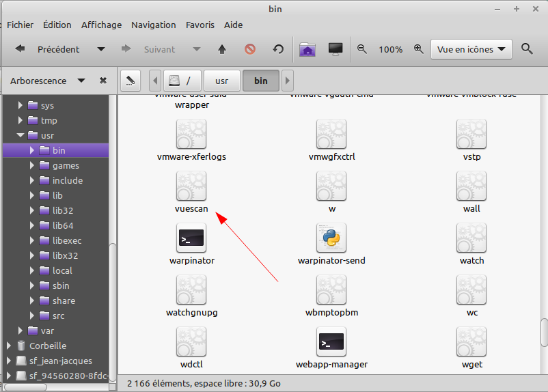This screenshot has height=392, width=548.
Task: Close the Arborescence side panel
Action: coord(103,81)
